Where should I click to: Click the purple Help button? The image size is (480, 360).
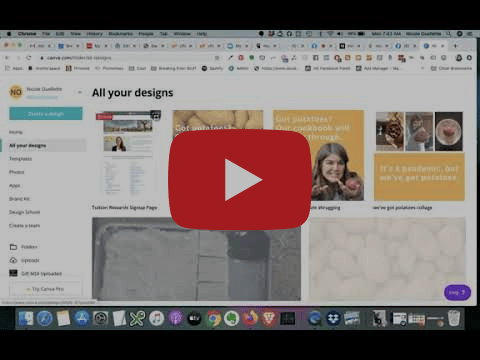(457, 293)
